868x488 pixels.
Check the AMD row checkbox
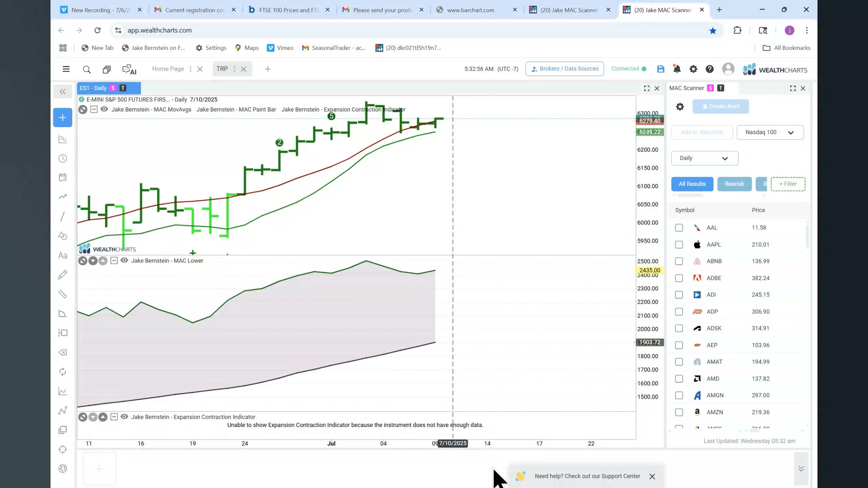[679, 379]
